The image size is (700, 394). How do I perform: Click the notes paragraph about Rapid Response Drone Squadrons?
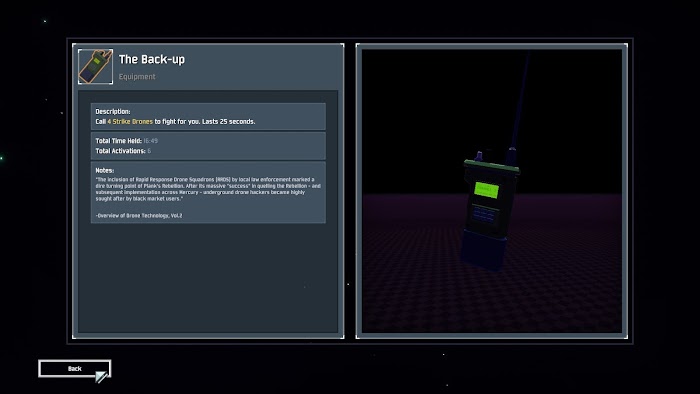(x=208, y=189)
